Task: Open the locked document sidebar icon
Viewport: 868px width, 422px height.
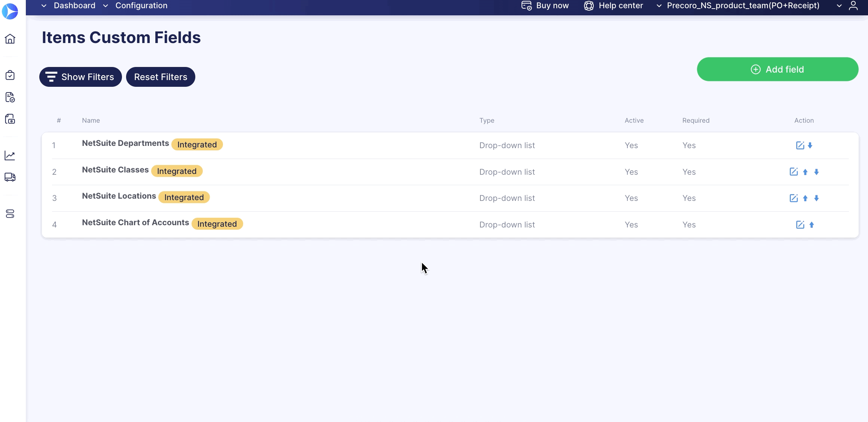Action: [x=10, y=119]
